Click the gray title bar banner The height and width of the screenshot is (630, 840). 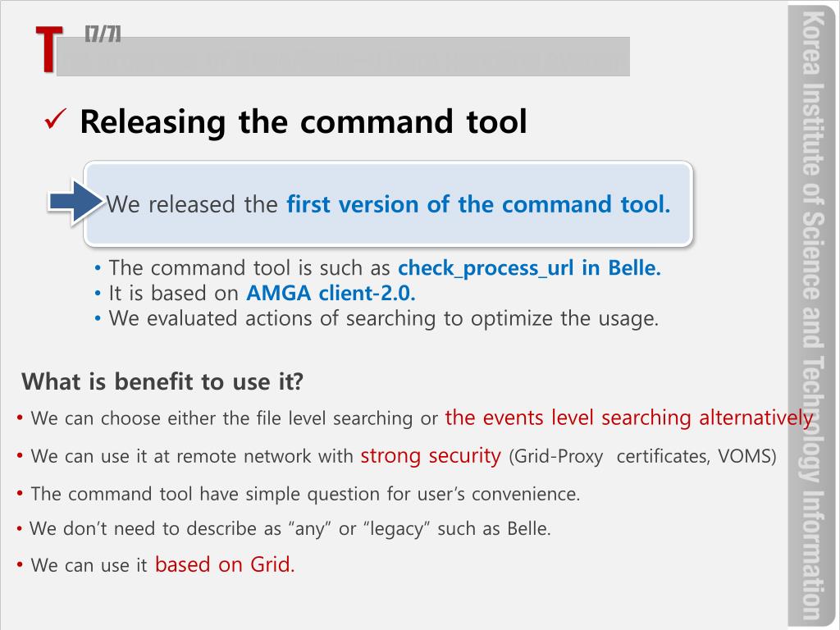coord(343,57)
